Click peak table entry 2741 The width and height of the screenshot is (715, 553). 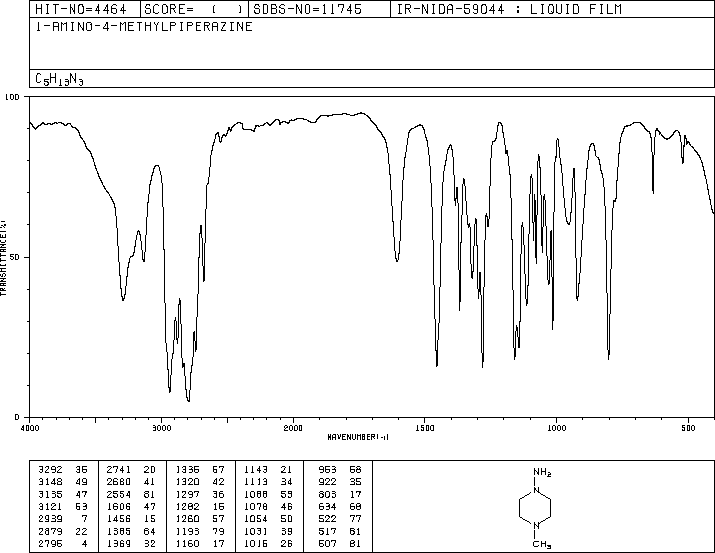point(119,470)
